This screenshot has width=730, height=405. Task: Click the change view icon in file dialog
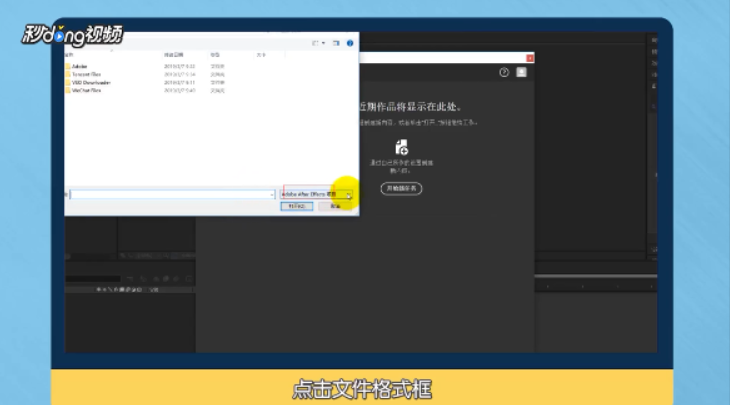315,43
